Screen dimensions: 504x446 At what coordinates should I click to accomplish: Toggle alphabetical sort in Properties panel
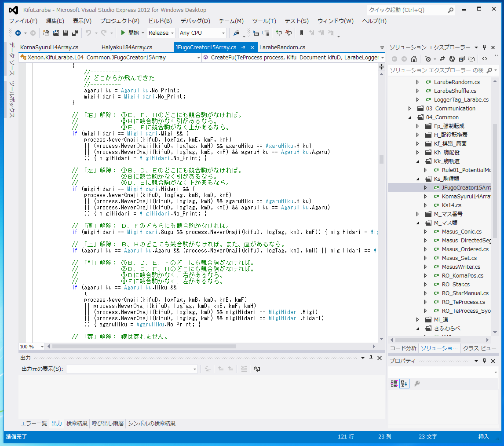coord(404,384)
